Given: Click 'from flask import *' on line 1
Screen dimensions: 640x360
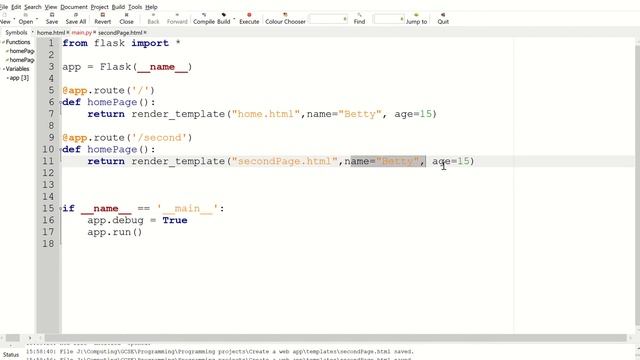Looking at the screenshot, I should (x=122, y=43).
